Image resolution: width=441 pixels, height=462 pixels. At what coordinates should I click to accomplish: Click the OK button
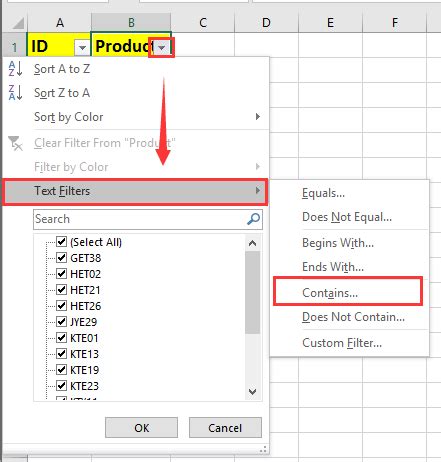[x=141, y=427]
